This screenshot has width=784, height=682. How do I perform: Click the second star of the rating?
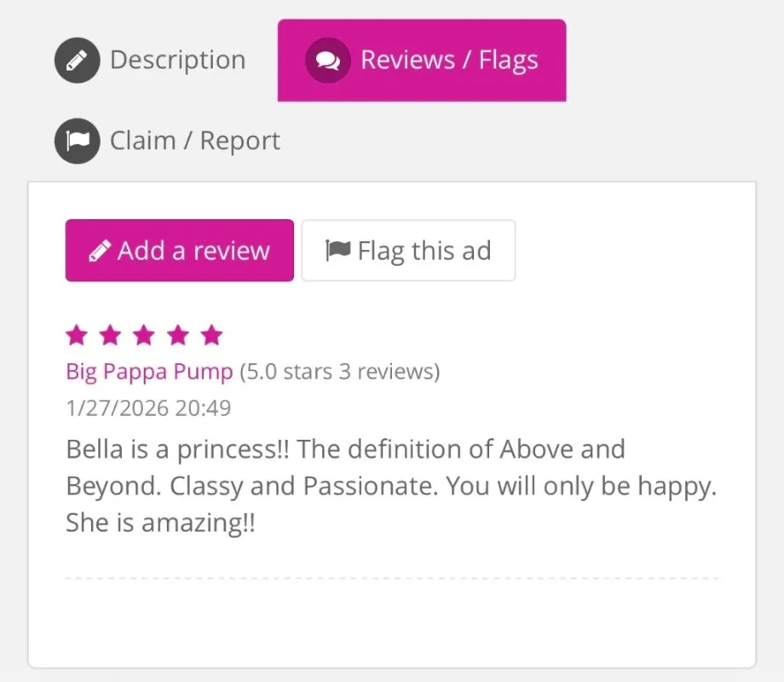(x=110, y=335)
